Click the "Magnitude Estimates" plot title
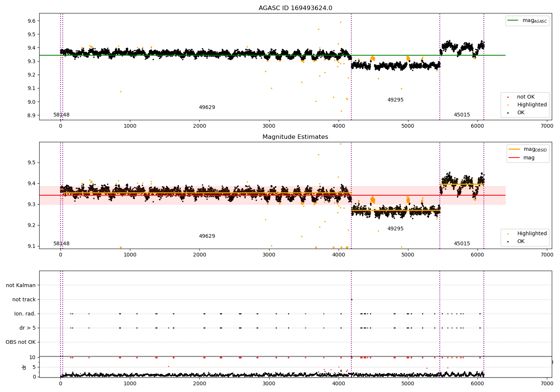This screenshot has width=560, height=392. click(295, 137)
